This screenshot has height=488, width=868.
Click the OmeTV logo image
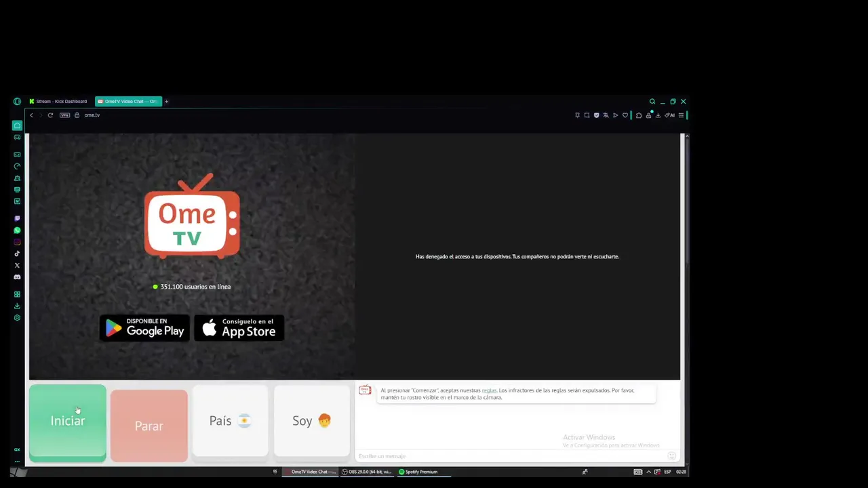click(x=192, y=217)
